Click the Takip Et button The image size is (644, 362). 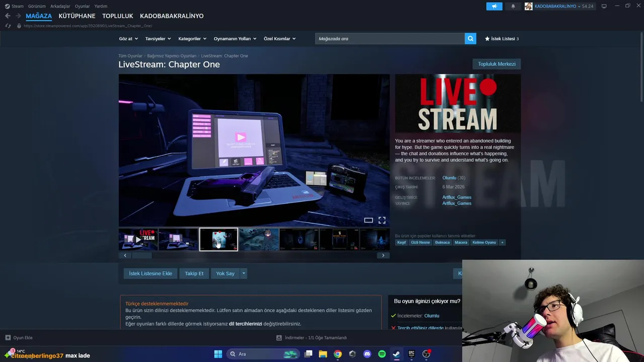click(x=194, y=274)
